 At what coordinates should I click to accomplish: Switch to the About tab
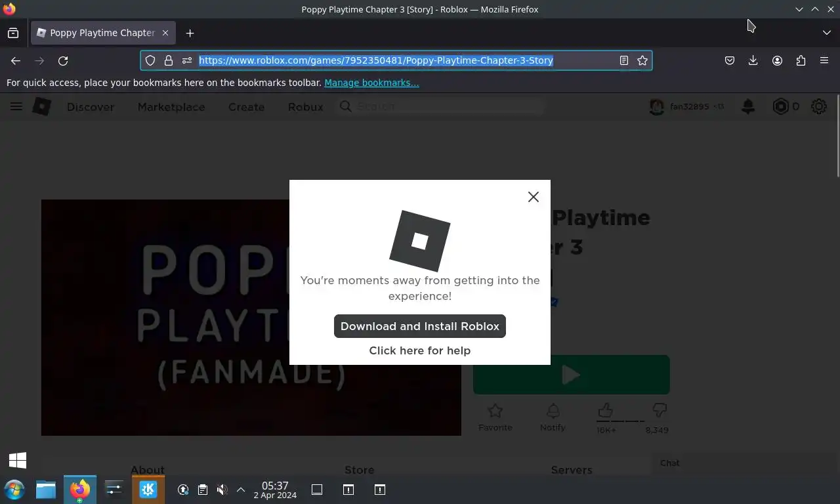[x=148, y=469]
